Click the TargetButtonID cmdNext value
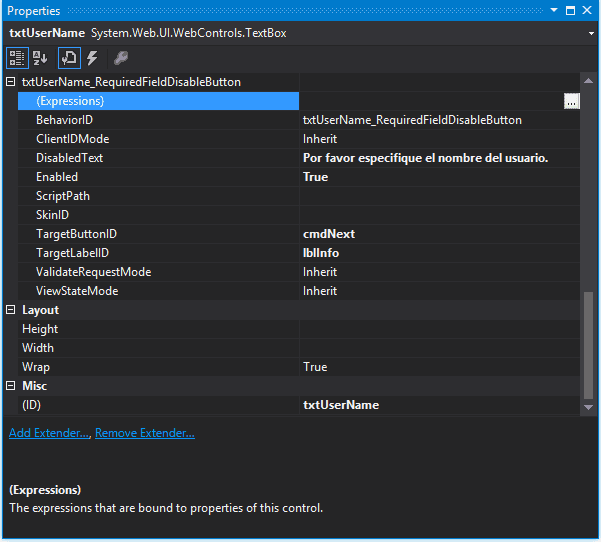 (x=439, y=234)
